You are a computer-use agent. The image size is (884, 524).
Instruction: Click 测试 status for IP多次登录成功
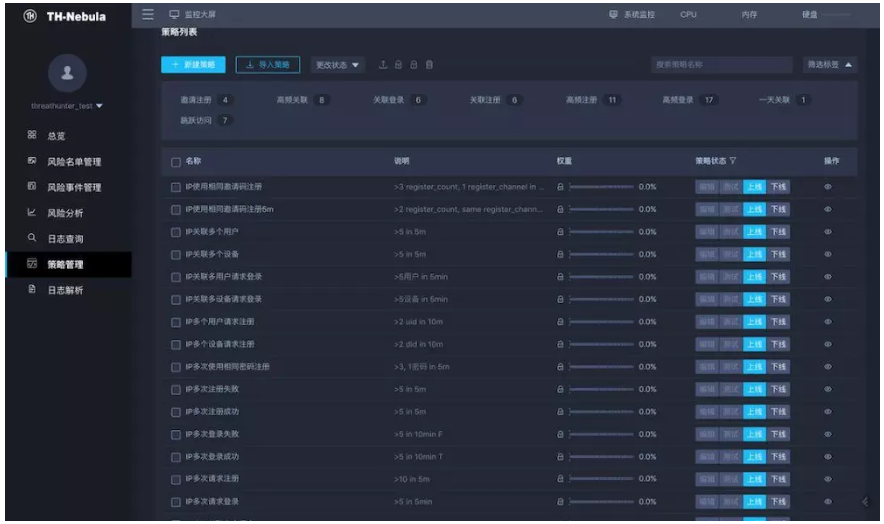(731, 457)
